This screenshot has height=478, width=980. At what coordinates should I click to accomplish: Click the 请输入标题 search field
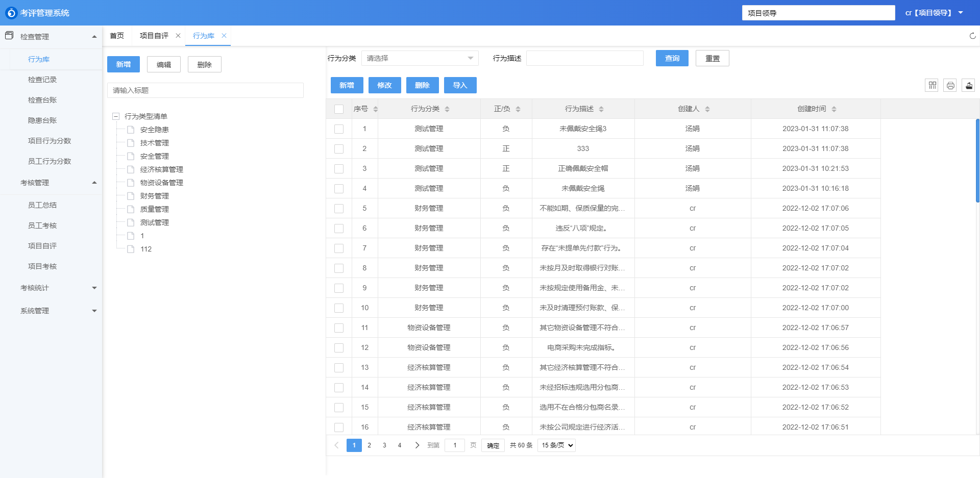click(205, 90)
